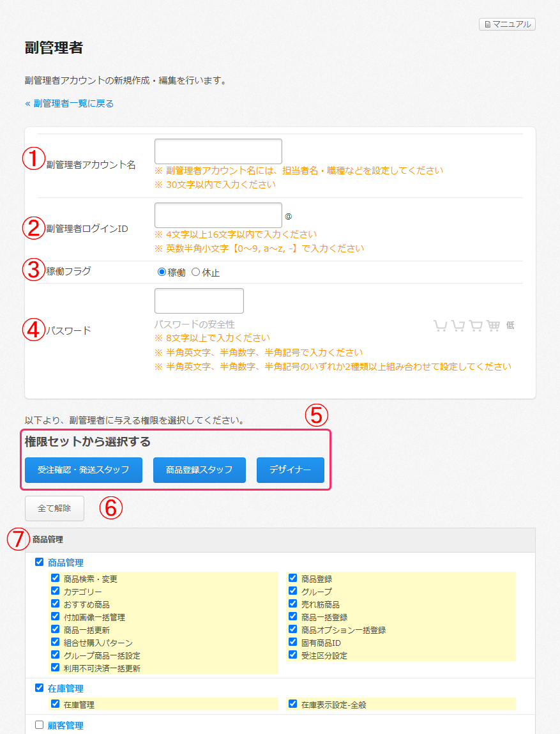
Task: Uncheck the 商品登録 checkbox
Action: [293, 578]
